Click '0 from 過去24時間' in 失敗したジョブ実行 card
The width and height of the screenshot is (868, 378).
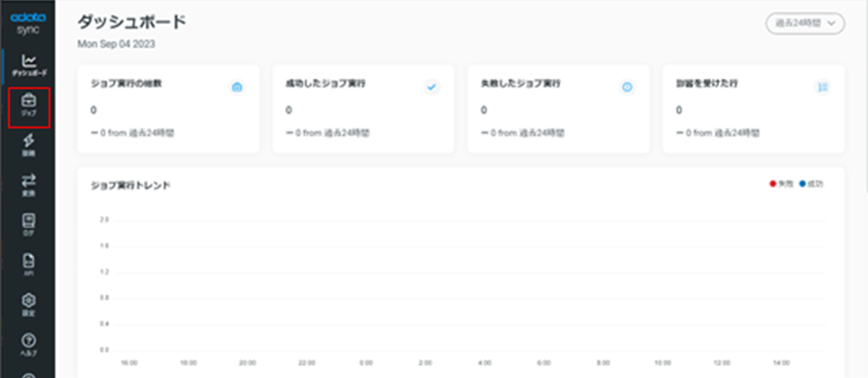[x=528, y=133]
